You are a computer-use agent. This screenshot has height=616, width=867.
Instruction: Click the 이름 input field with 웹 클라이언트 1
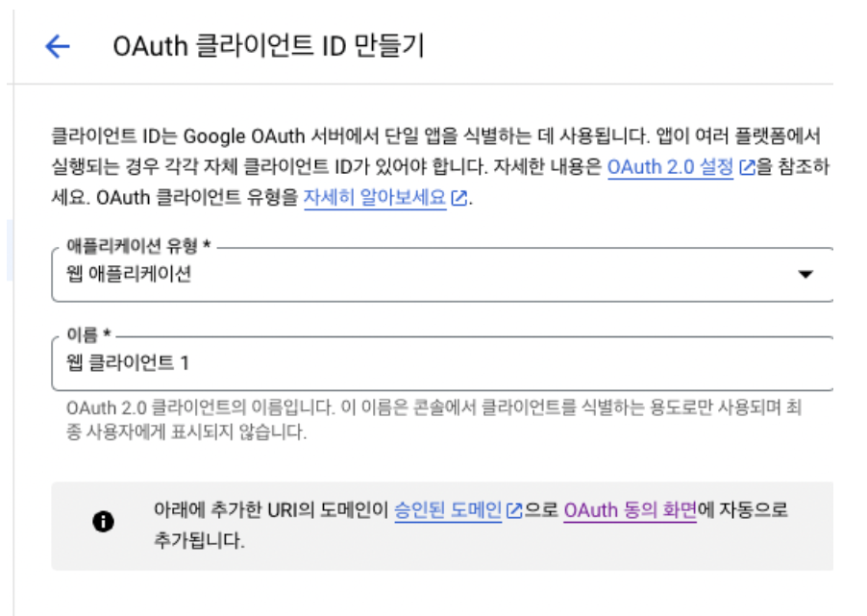[x=442, y=363]
